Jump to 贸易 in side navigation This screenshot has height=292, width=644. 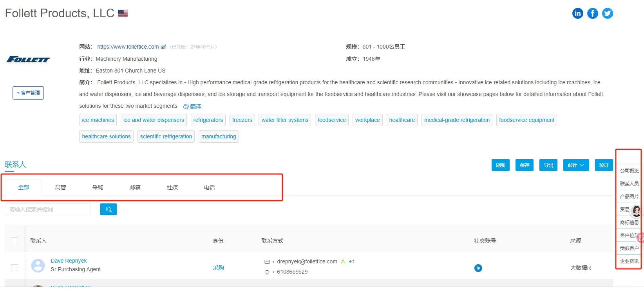tap(625, 209)
